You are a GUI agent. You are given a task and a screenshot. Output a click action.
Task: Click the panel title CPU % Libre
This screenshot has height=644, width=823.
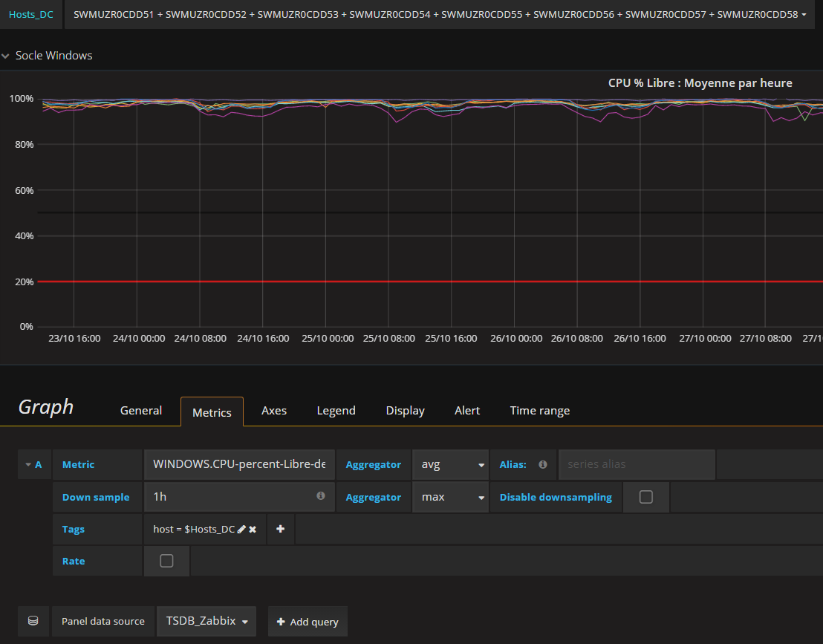[700, 83]
